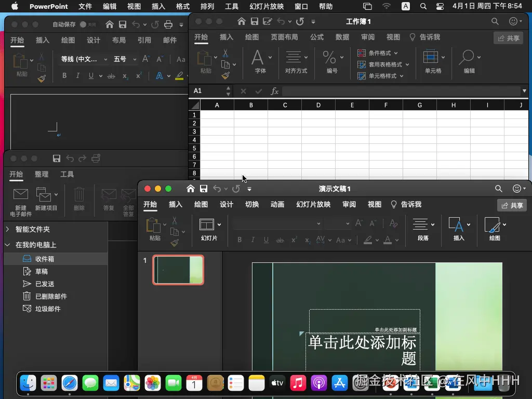
Task: Switch to the Animations (动画) tab in PowerPoint
Action: click(277, 204)
